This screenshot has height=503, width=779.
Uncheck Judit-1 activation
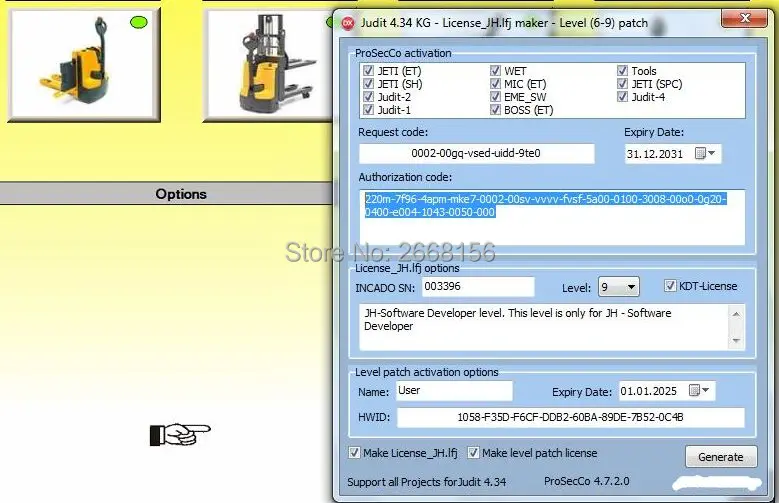368,109
